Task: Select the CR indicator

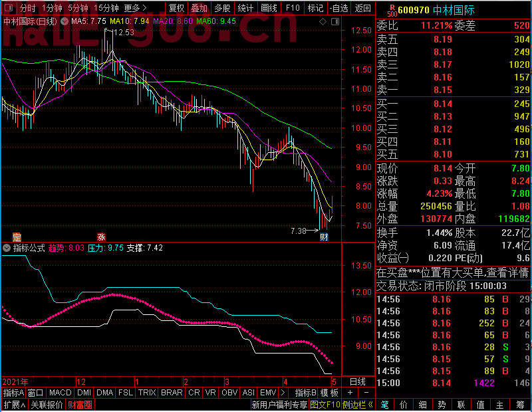Action: pos(194,393)
